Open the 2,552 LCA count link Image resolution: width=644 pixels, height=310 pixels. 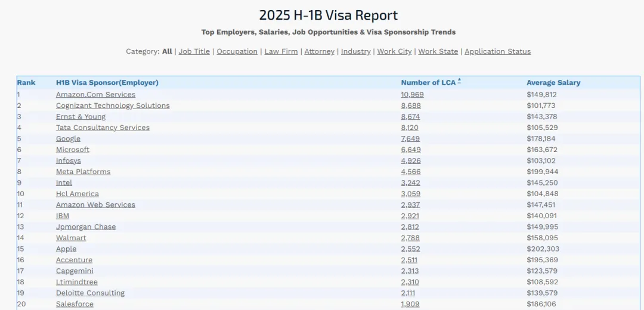click(411, 249)
